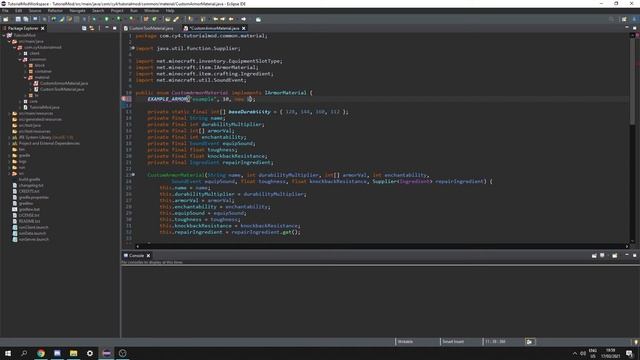Click the Forward navigation arrow in toolbar
640x360 pixels.
(244, 19)
